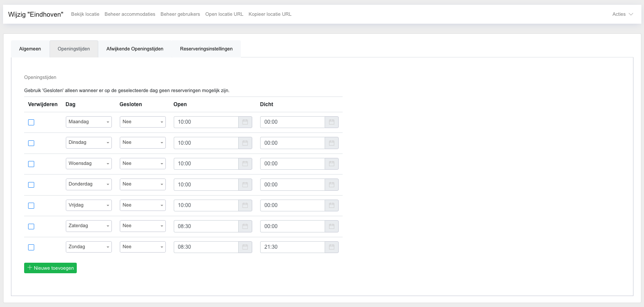Follow the Beheer accommodaties link

click(130, 14)
